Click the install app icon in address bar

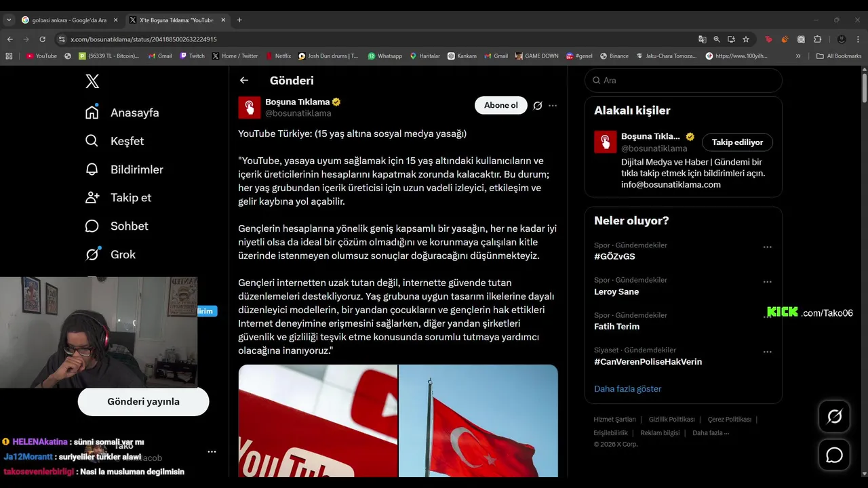[731, 39]
